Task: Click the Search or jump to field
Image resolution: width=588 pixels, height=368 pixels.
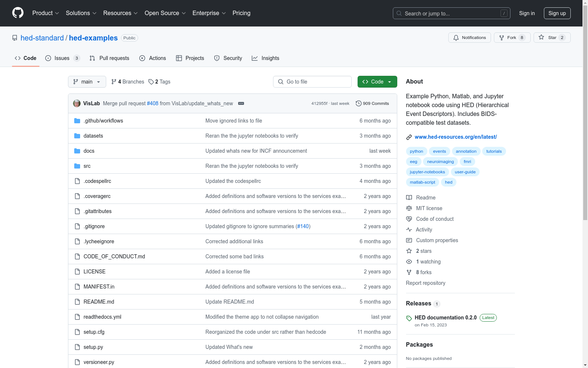Action: click(452, 13)
